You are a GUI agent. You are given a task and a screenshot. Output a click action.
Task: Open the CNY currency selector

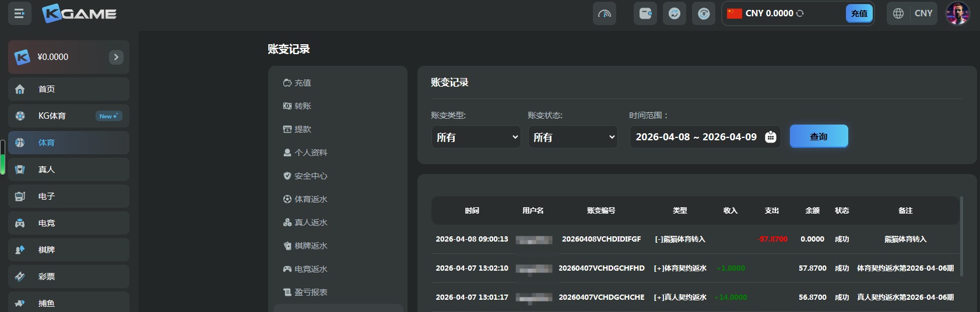(923, 13)
